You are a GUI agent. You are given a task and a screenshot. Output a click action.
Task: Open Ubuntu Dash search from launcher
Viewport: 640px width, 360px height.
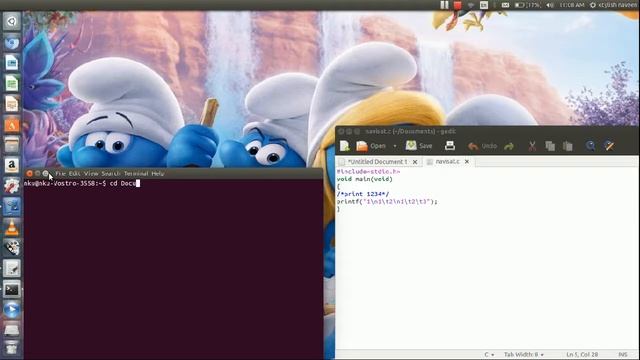[x=11, y=21]
